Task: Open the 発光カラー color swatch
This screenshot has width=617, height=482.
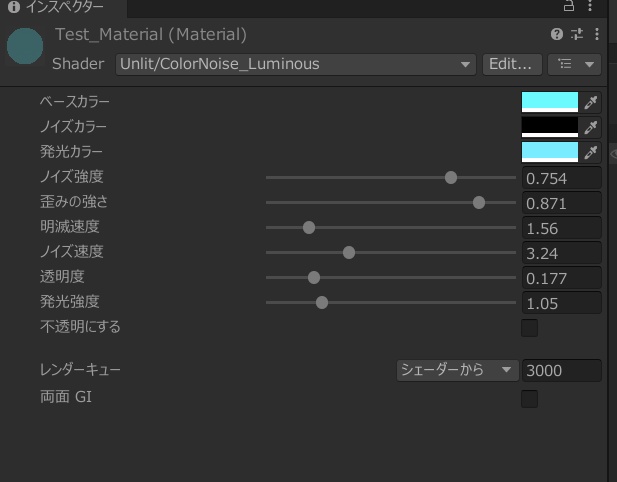Action: click(x=550, y=152)
